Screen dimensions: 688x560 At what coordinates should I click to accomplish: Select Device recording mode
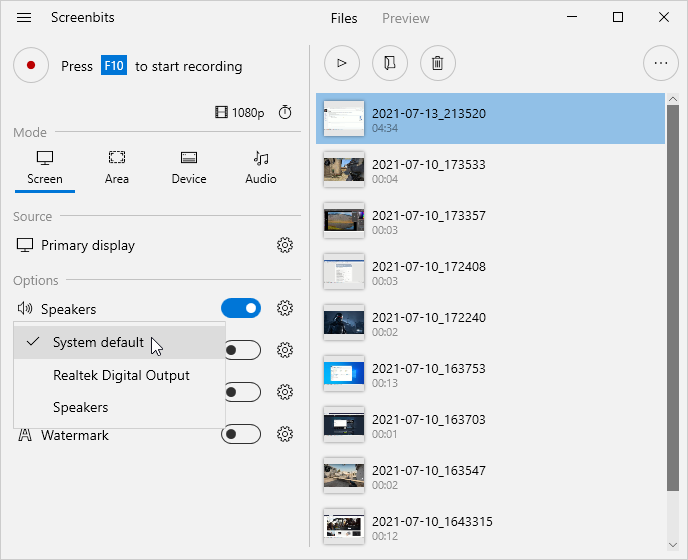[189, 169]
